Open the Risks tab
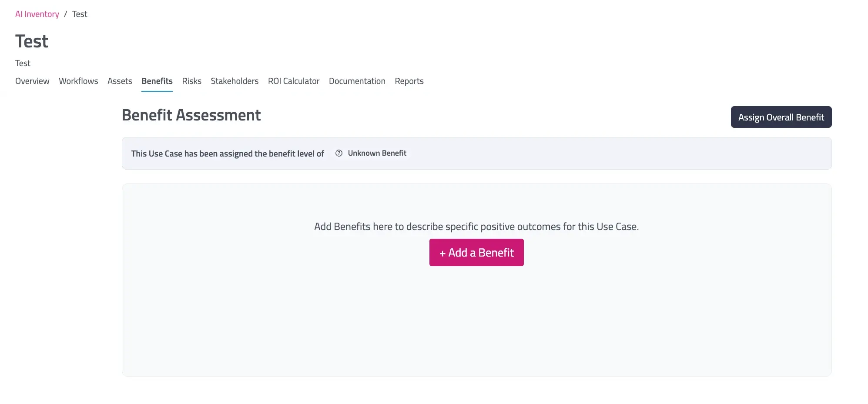Screen dimensions: 868x404 point(191,81)
